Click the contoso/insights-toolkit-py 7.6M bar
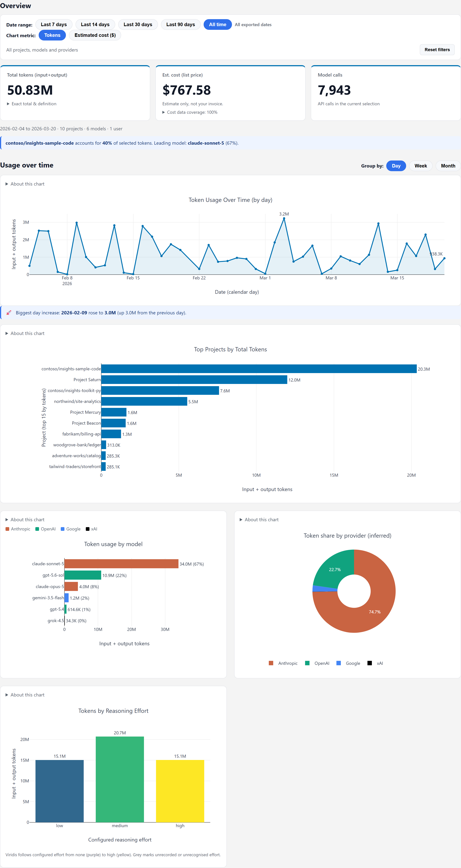The height and width of the screenshot is (868, 461). pyautogui.click(x=160, y=391)
